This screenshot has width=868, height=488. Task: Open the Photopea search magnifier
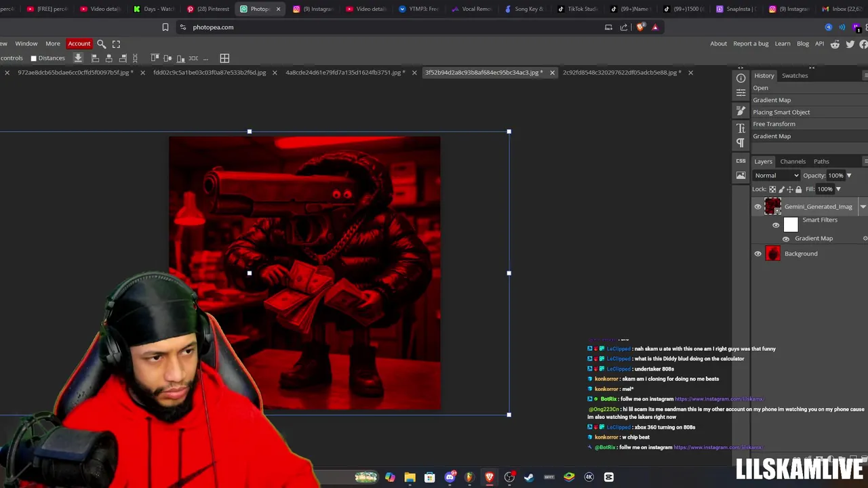[101, 44]
